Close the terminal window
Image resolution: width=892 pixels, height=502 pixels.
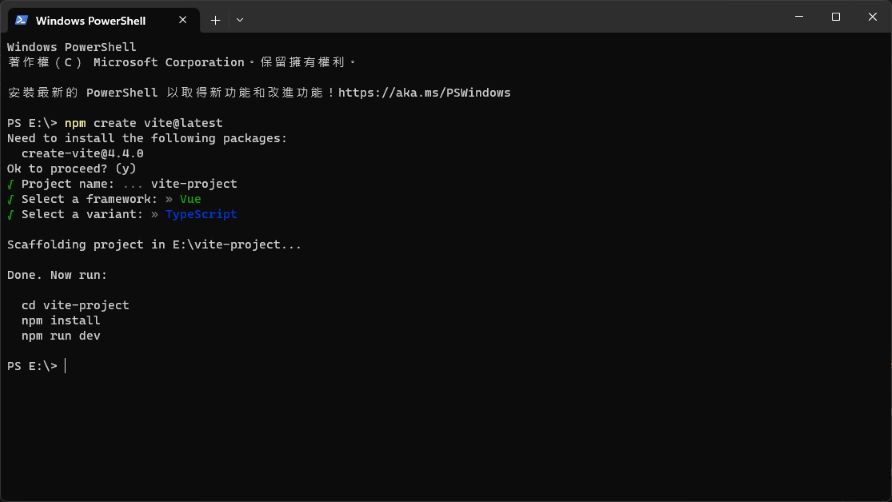coord(872,17)
